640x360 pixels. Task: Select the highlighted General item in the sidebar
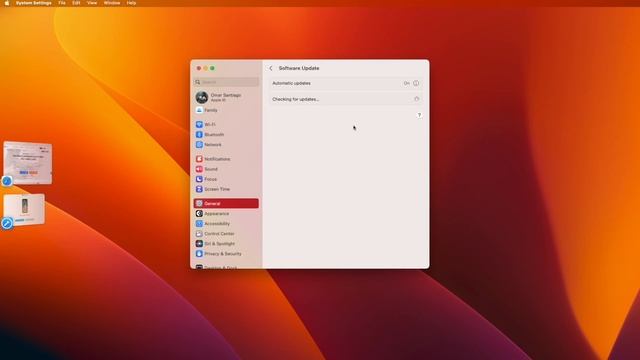coord(226,203)
